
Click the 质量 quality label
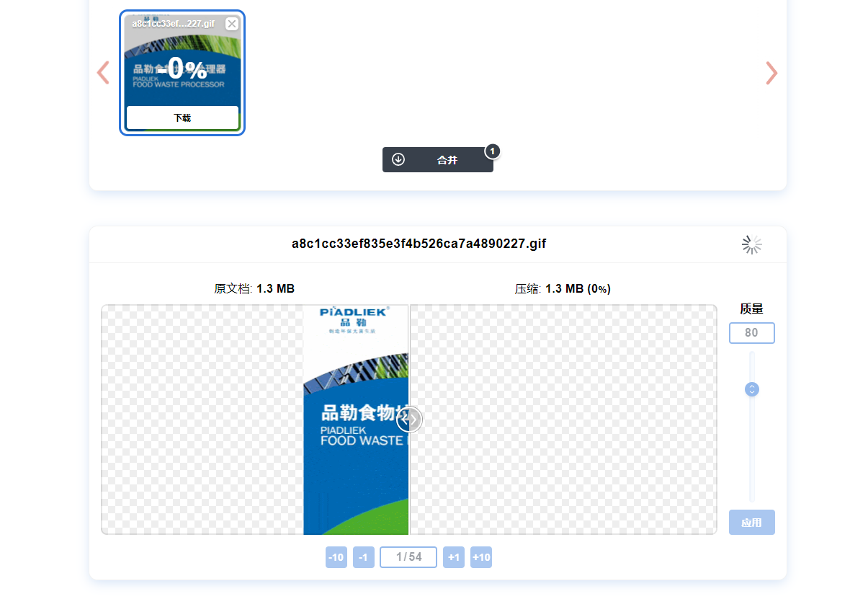pos(751,309)
